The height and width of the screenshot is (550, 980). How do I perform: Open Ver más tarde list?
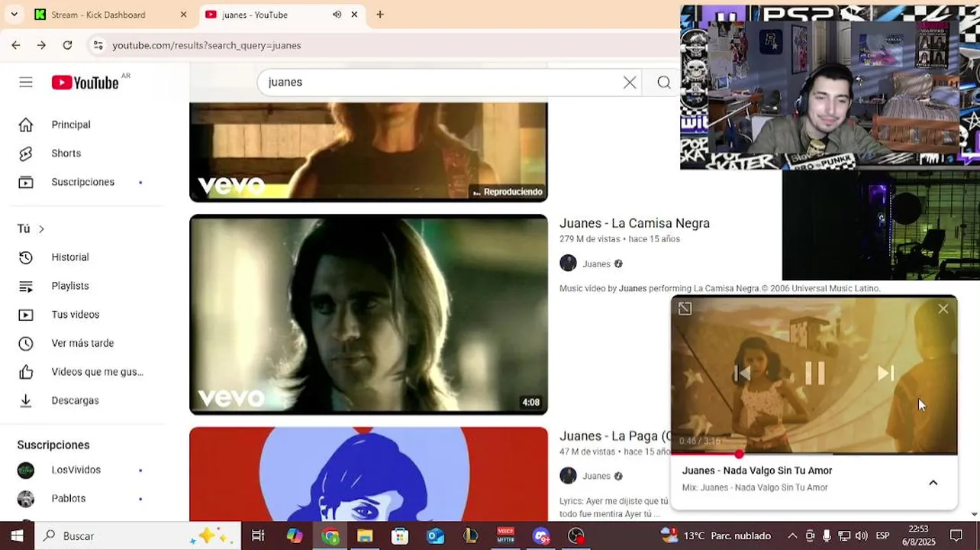pyautogui.click(x=82, y=343)
